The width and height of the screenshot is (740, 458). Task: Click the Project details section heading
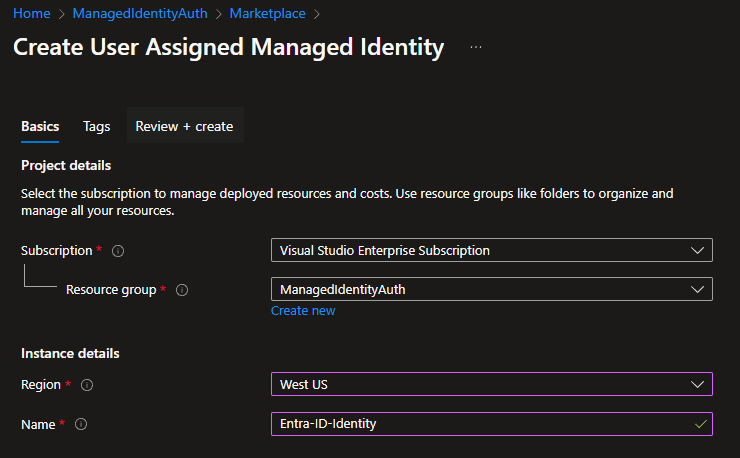pyautogui.click(x=66, y=165)
